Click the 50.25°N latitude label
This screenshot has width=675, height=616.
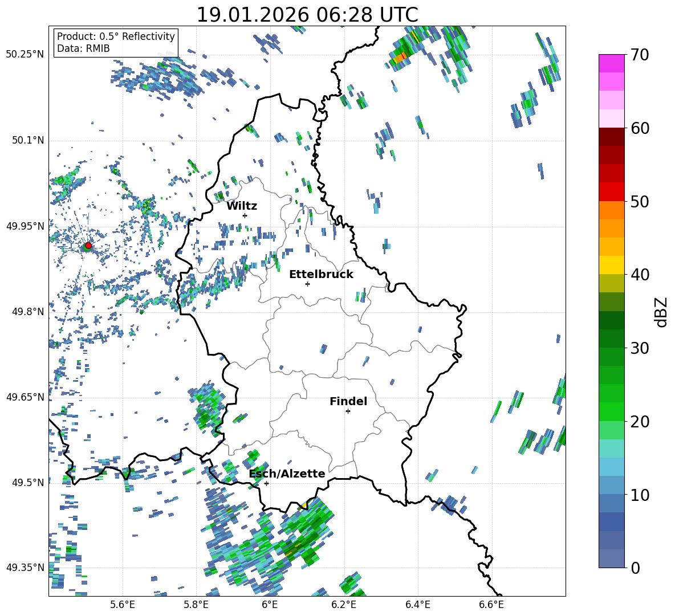(25, 55)
